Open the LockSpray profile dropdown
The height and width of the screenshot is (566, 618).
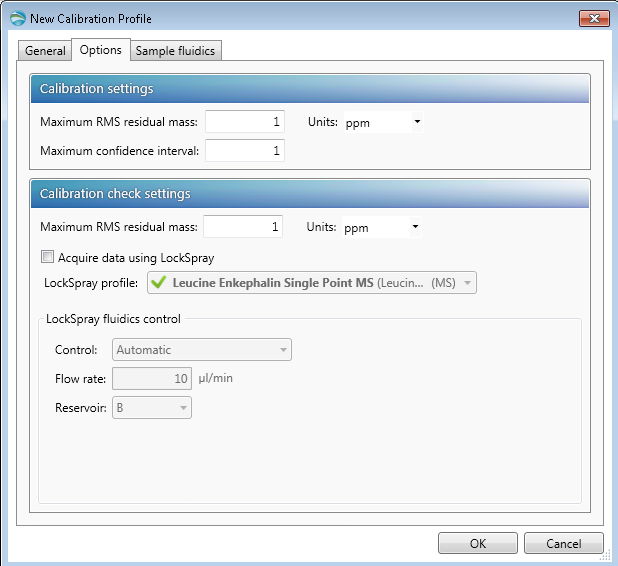point(312,283)
